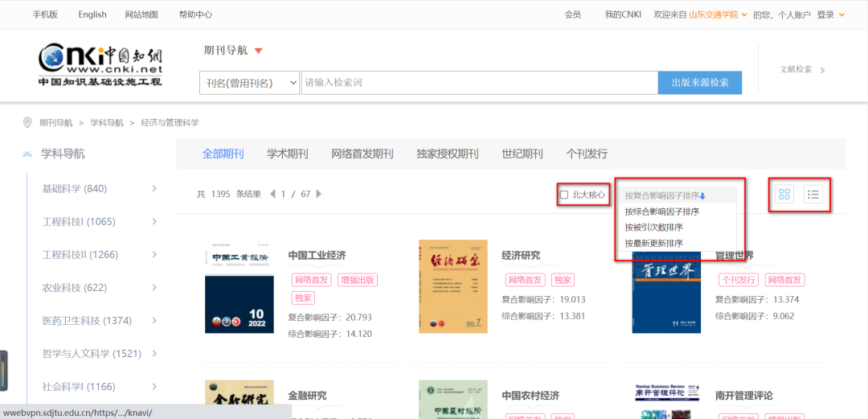Switch to 全部期刊 tab
Viewport: 868px width, 419px height.
[x=223, y=154]
